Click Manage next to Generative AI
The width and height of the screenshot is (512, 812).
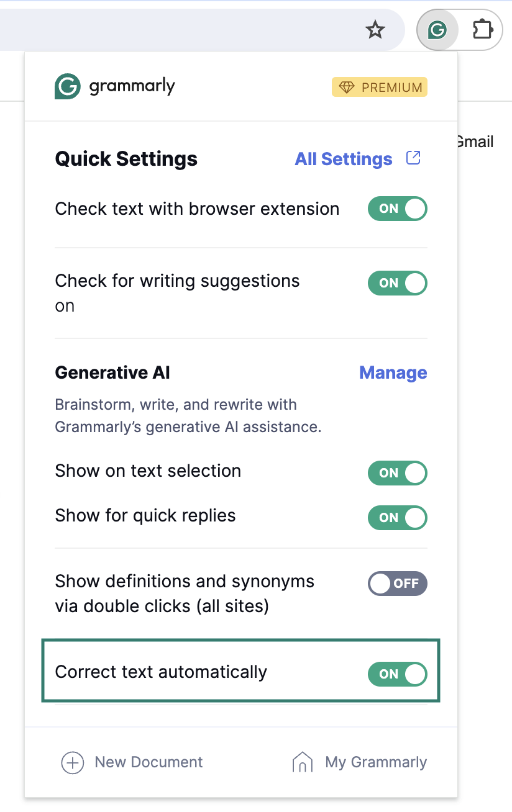393,372
